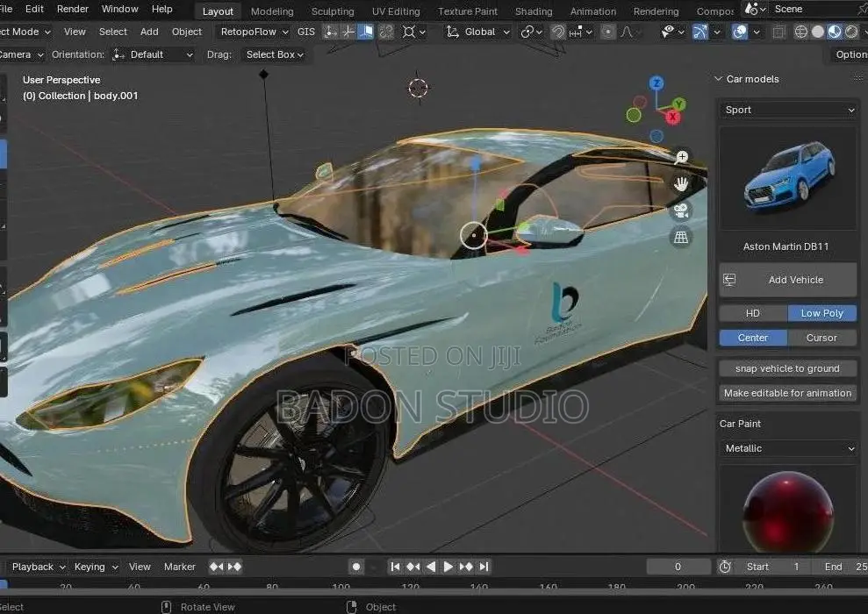Toggle viewport overlays display

(740, 32)
